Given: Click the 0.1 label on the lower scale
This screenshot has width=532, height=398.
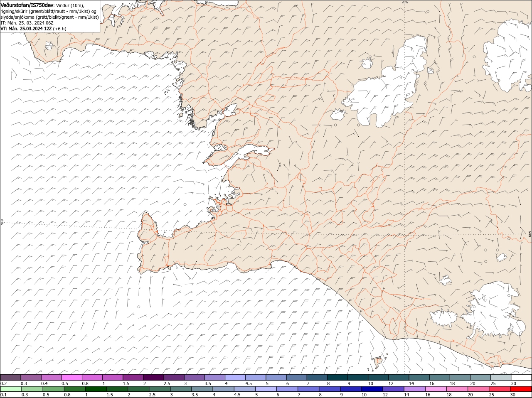Looking at the screenshot, I should coord(3,395).
